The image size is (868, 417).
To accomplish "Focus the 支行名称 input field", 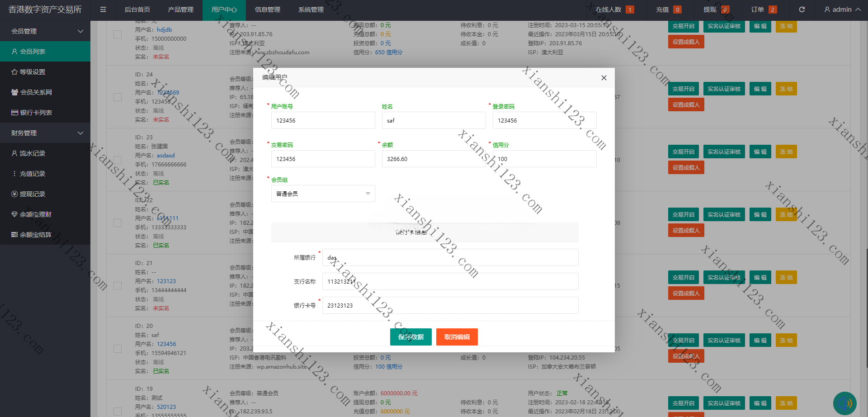I will click(450, 281).
